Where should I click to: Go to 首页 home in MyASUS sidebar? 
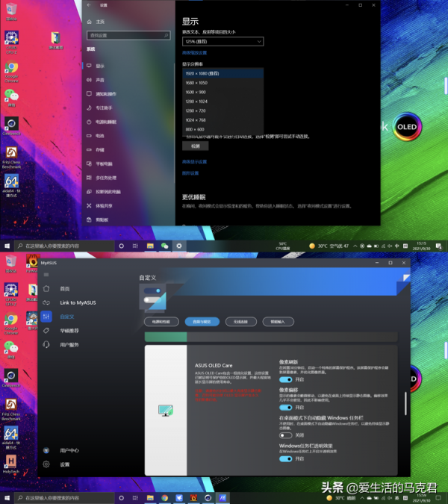pyautogui.click(x=65, y=288)
